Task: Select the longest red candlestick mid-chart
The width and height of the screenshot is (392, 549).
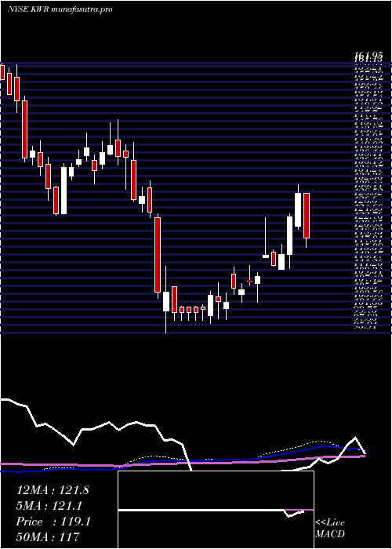Action: point(158,255)
